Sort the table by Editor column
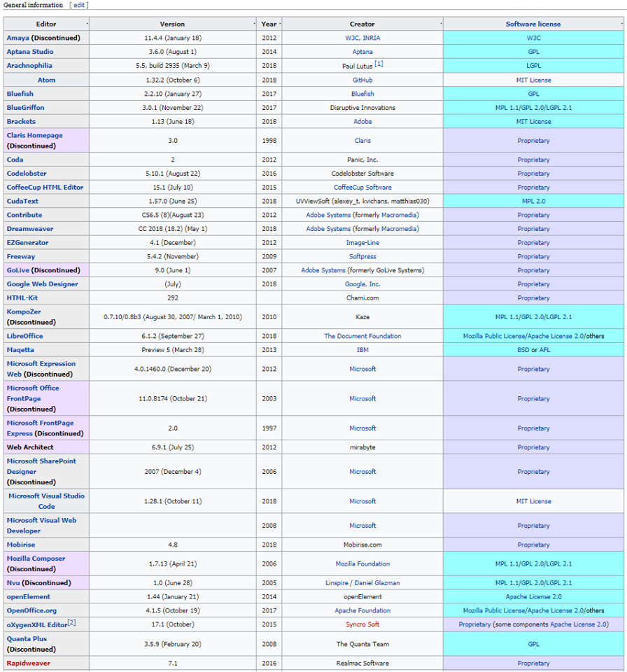Viewport: 627px width, 672px height. 46,24
